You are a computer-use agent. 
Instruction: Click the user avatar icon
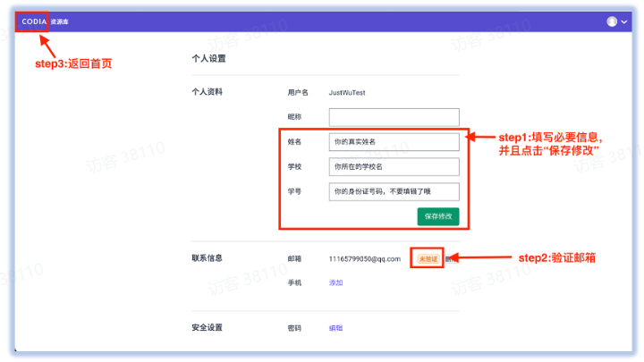click(612, 21)
